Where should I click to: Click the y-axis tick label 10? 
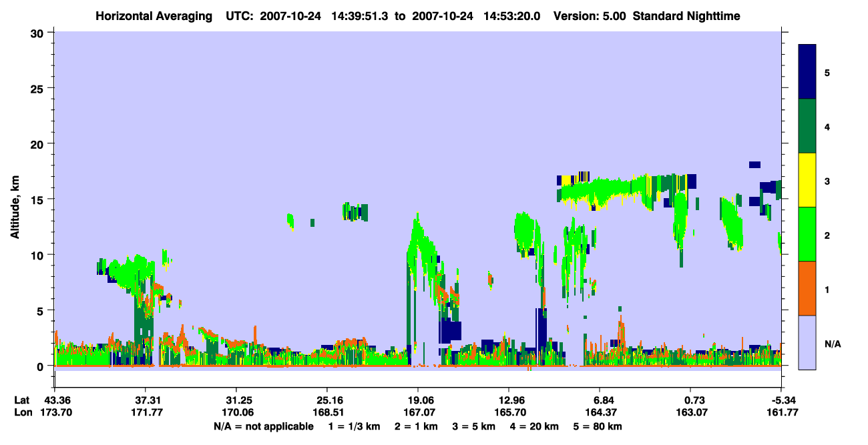click(39, 255)
